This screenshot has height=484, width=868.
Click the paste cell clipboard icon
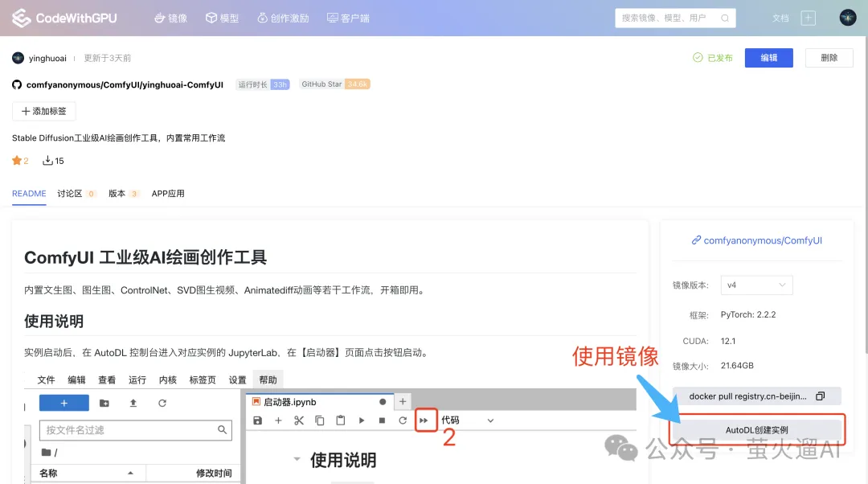[x=341, y=420]
